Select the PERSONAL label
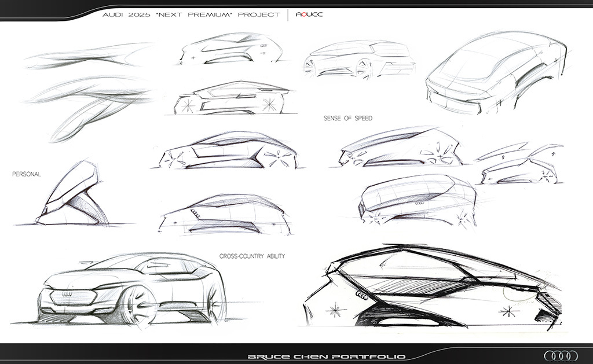This screenshot has width=593, height=364. (27, 173)
